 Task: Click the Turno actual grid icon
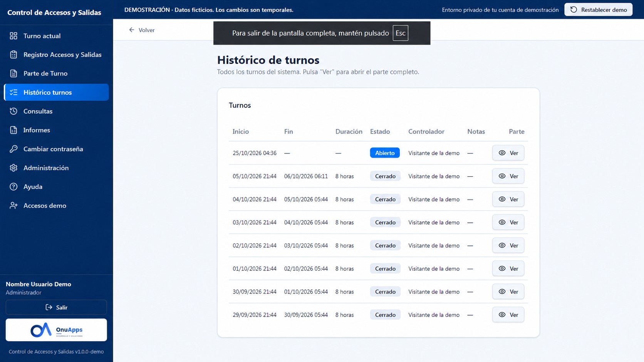click(13, 36)
